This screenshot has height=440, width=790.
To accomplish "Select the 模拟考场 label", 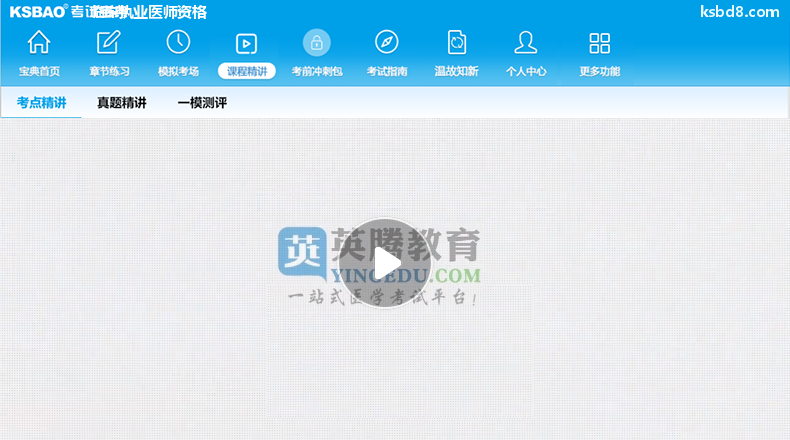I will tap(178, 72).
